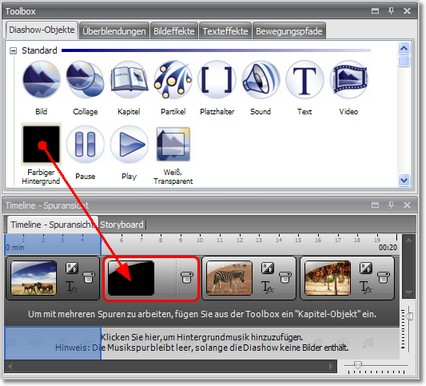The height and width of the screenshot is (386, 426).
Task: Click the Toolbox scrollbar thumb
Action: pos(404,61)
